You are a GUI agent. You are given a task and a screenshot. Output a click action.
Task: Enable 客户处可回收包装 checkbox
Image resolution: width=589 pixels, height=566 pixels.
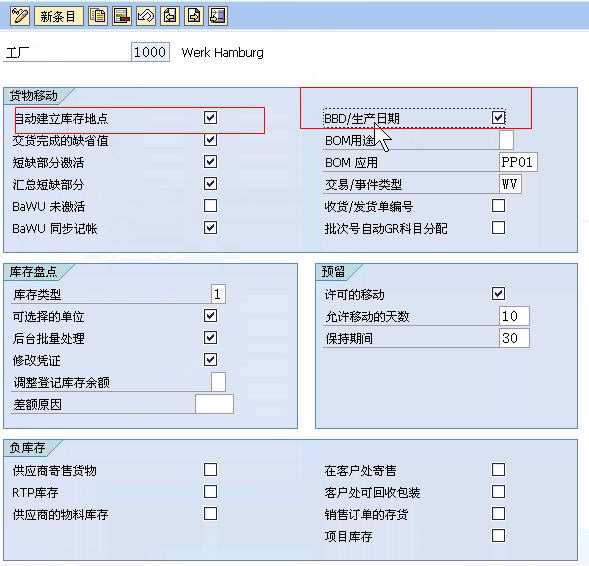498,492
